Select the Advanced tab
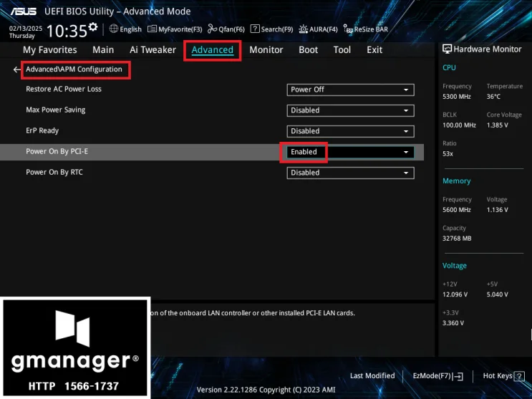 pos(213,50)
